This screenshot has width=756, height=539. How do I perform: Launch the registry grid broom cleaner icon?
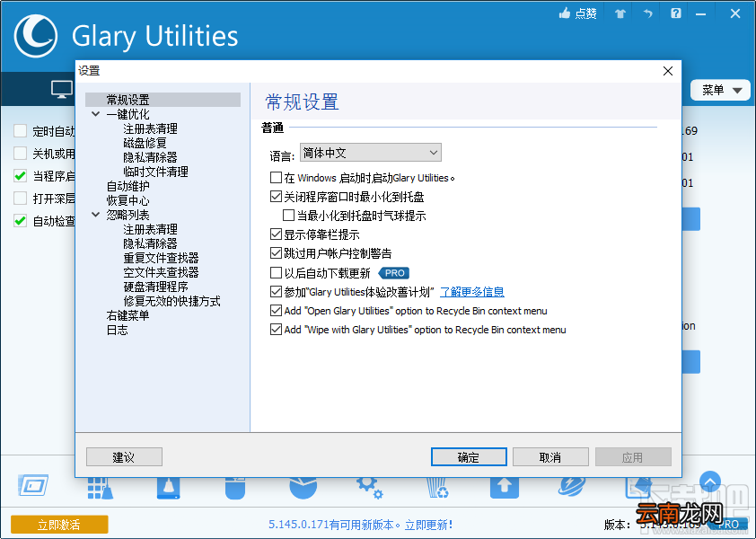[x=101, y=488]
